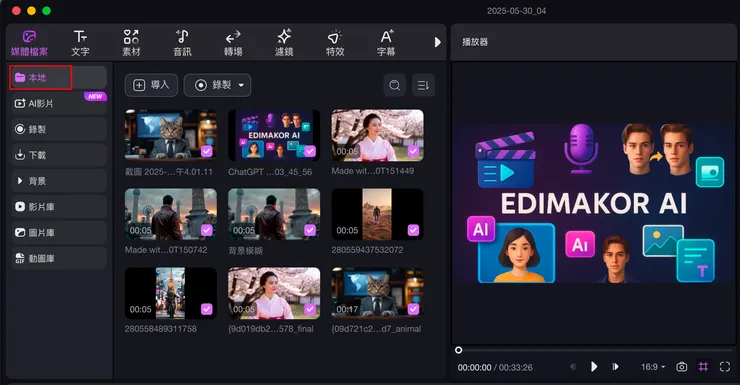
Task: Select the Made wit...0T150742 clip thumbnail
Action: (171, 214)
